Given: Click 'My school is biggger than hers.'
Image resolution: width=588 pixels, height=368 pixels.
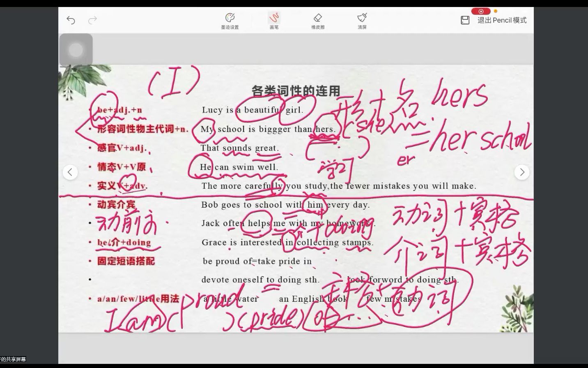Looking at the screenshot, I should point(268,129).
